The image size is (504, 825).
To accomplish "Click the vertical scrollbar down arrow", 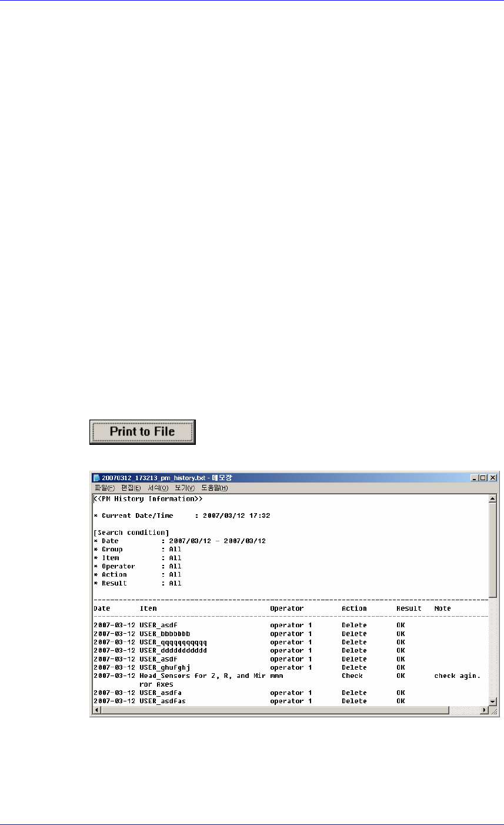I will 493,701.
